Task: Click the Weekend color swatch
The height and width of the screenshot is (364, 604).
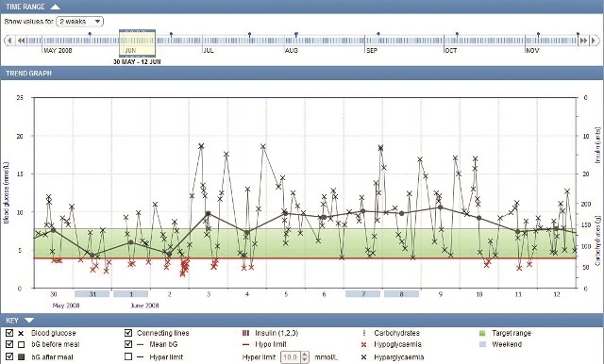Action: [482, 344]
